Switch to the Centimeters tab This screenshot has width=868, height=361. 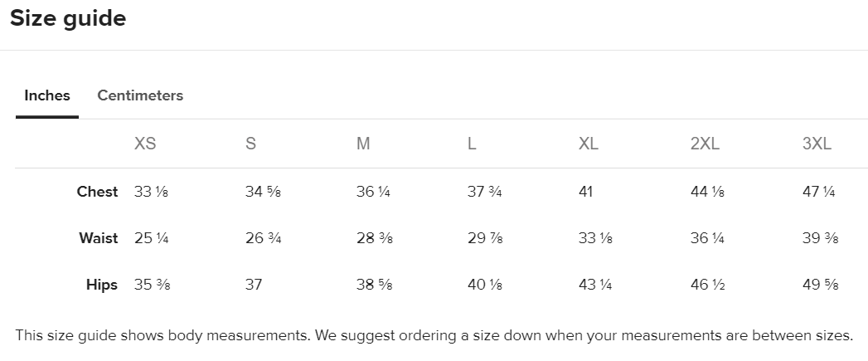click(140, 95)
